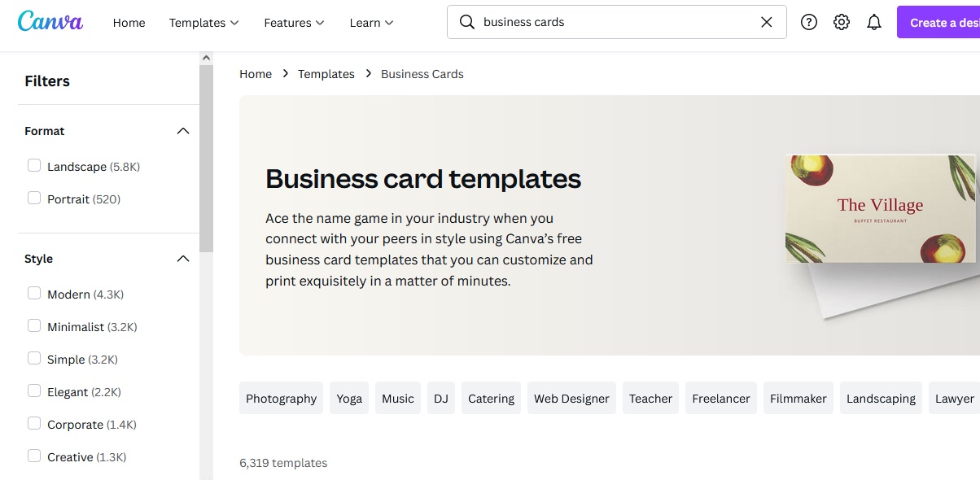Image resolution: width=980 pixels, height=480 pixels.
Task: Click the search magnifier icon
Action: pyautogui.click(x=466, y=22)
